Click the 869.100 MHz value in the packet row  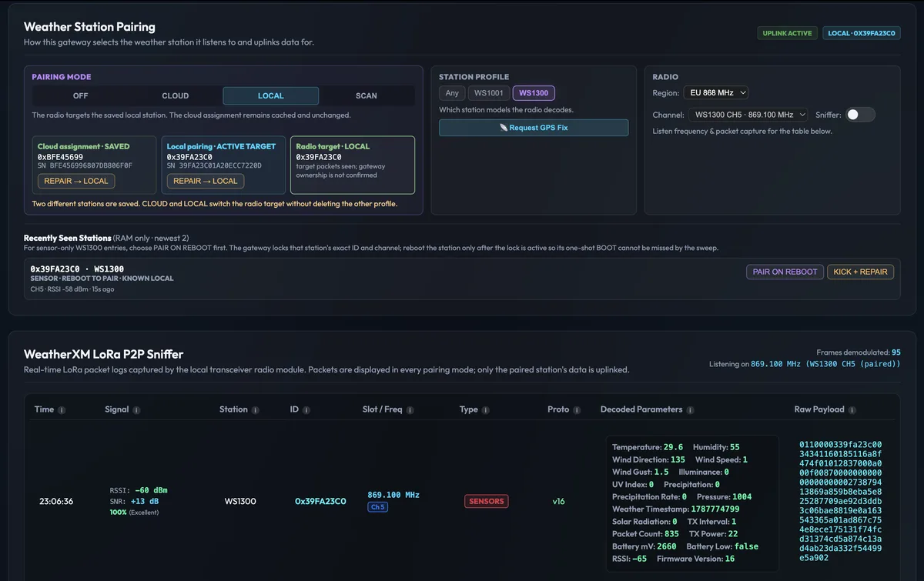(x=393, y=495)
